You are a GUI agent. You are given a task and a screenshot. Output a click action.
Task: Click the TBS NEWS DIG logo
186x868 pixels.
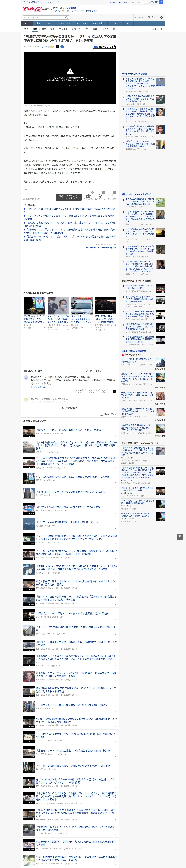(x=104, y=47)
